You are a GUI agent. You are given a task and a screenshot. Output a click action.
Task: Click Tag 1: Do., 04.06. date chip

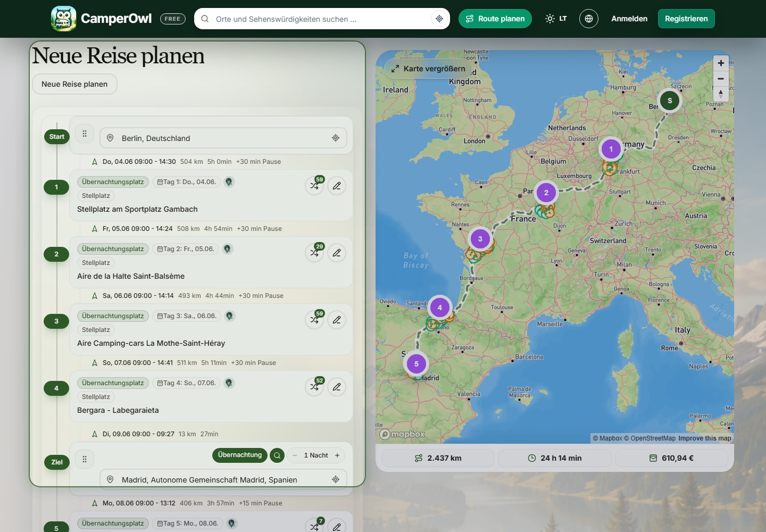pyautogui.click(x=187, y=182)
